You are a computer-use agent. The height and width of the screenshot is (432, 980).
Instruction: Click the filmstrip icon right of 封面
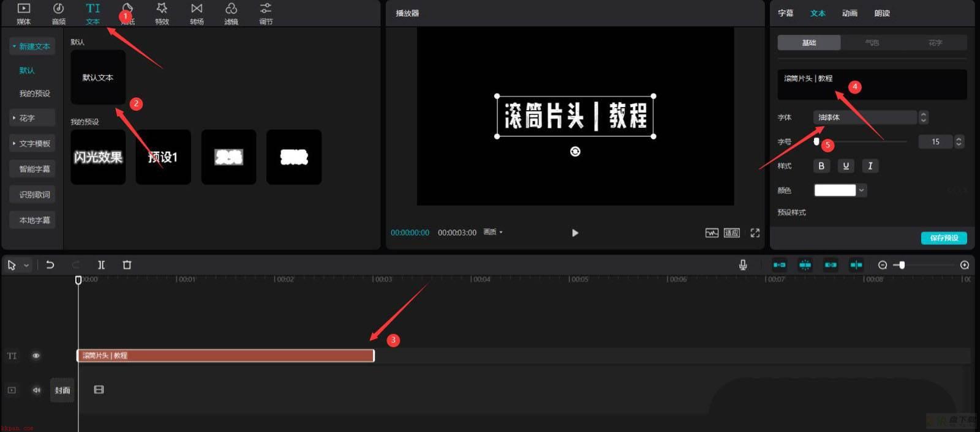tap(99, 390)
